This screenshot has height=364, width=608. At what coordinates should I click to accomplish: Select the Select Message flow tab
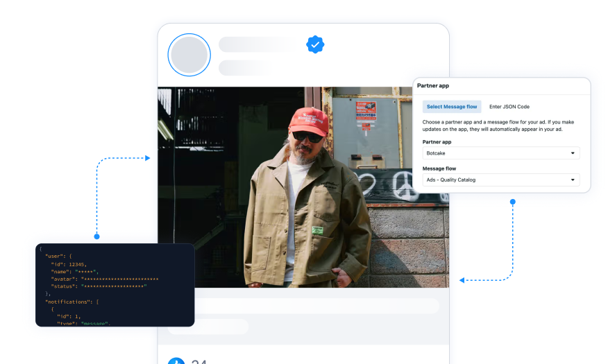(x=452, y=107)
